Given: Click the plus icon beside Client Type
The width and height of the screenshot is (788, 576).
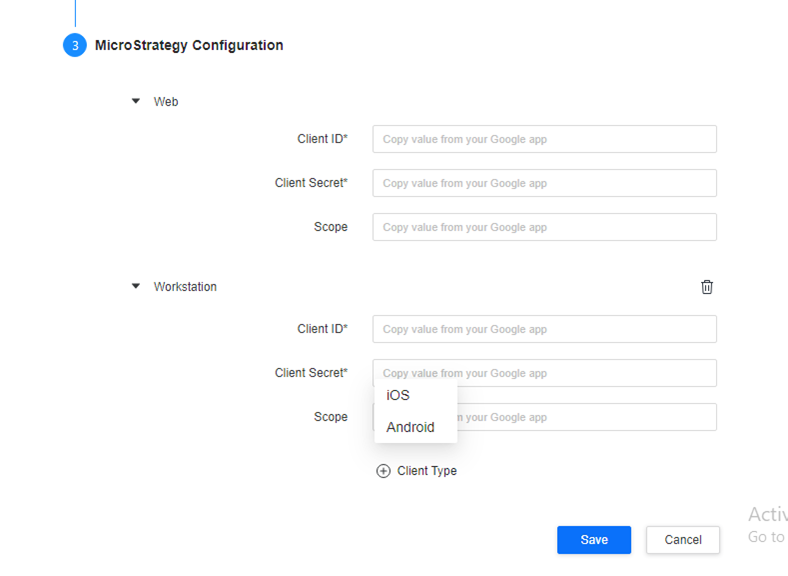Looking at the screenshot, I should point(383,471).
